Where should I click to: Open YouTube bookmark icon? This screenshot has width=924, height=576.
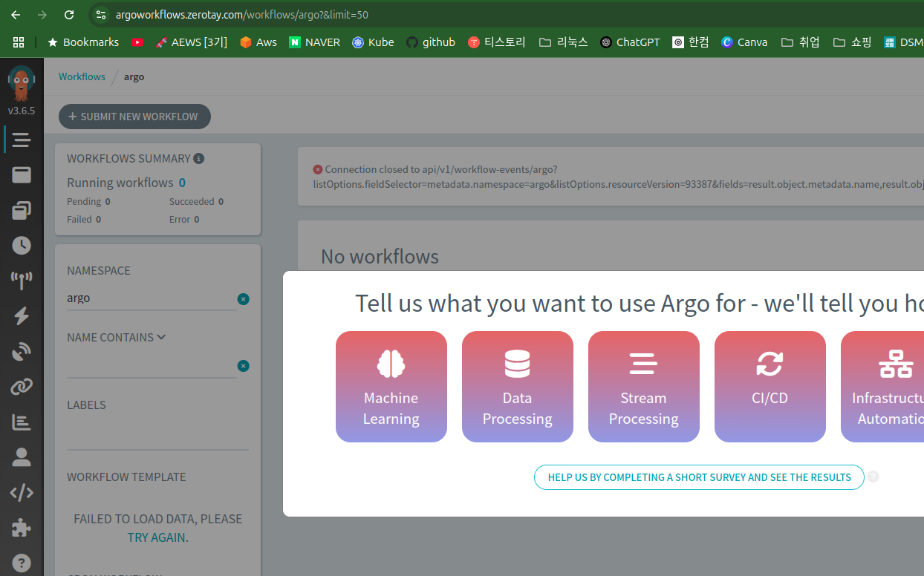pos(137,42)
